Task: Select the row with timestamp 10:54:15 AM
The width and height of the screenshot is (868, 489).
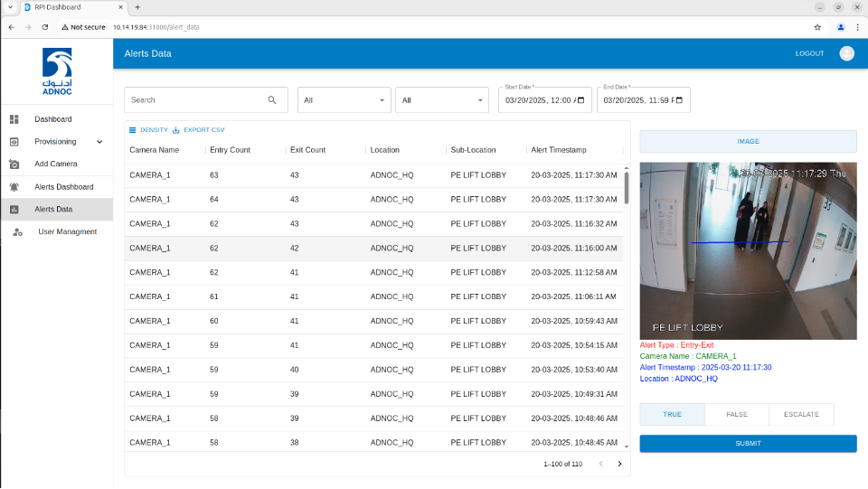Action: click(x=373, y=345)
